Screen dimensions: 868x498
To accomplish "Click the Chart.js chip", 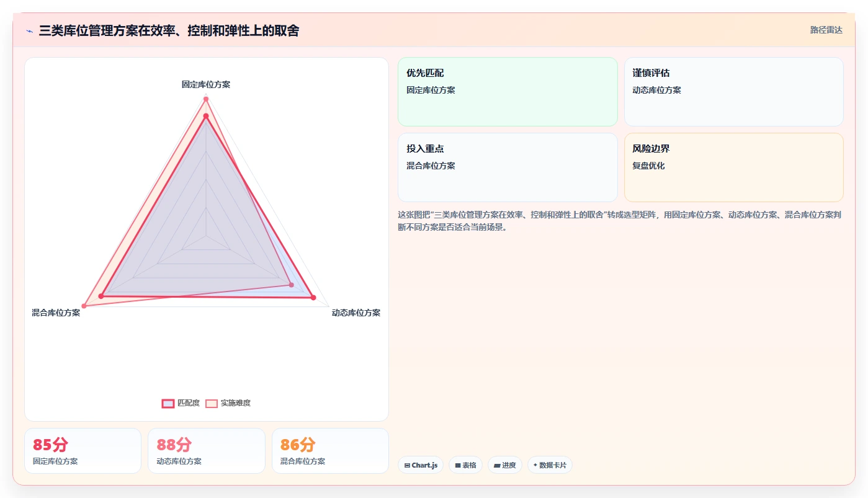I will (421, 465).
